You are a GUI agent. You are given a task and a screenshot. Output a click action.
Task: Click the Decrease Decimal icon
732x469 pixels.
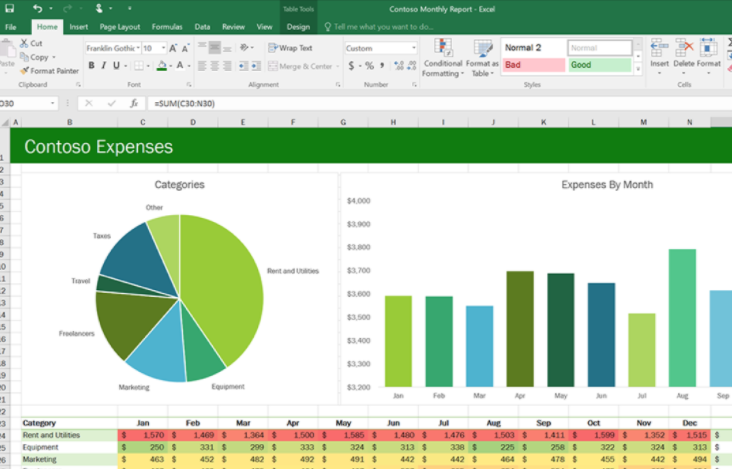click(x=411, y=66)
